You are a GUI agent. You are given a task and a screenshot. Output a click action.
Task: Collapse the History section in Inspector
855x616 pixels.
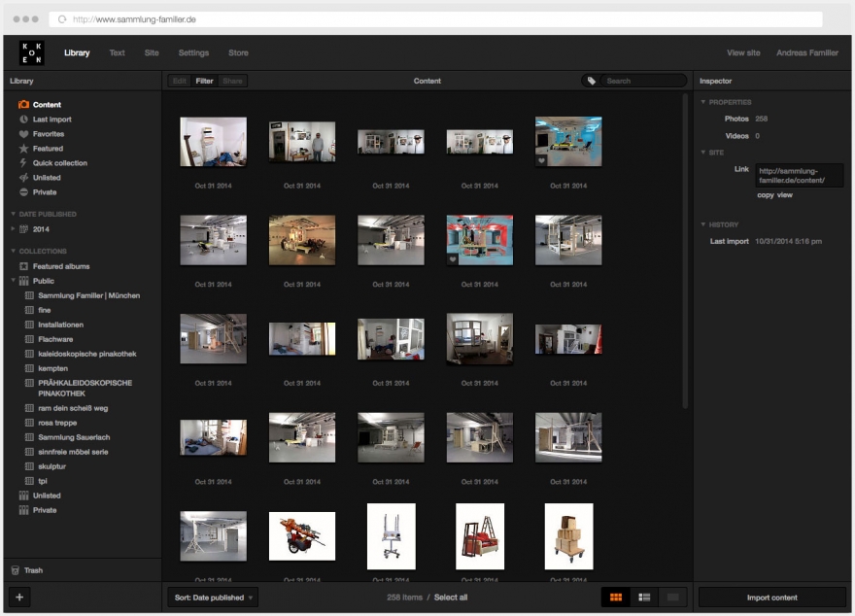702,224
